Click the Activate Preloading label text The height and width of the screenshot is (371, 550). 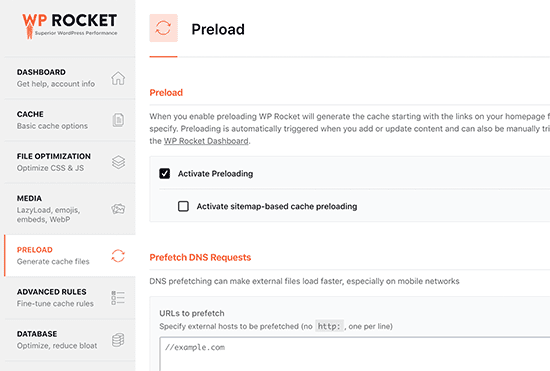[x=215, y=174]
